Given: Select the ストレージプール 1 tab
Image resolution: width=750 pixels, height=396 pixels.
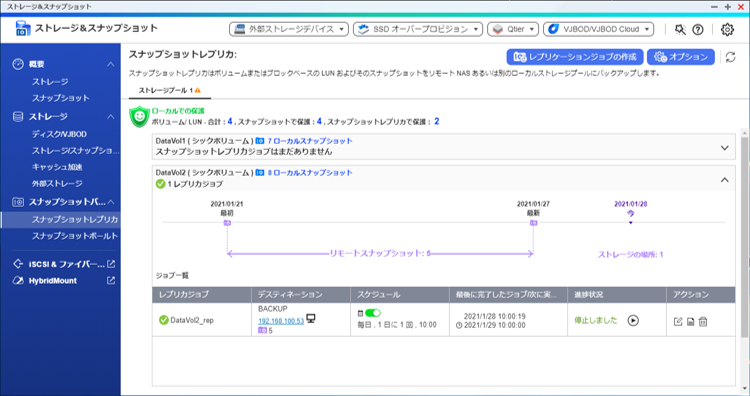Looking at the screenshot, I should click(169, 90).
